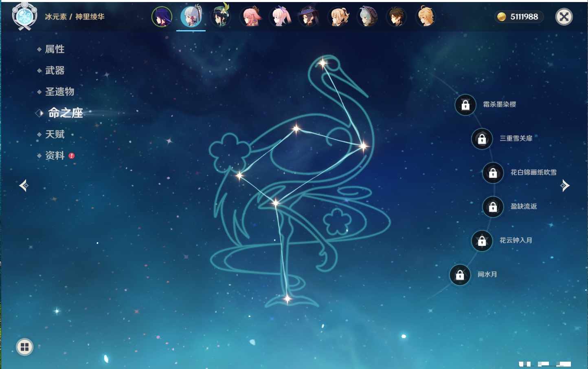Tap the lock icon beside 花云钟入月
Viewport: 588px width, 369px height.
[x=482, y=241]
